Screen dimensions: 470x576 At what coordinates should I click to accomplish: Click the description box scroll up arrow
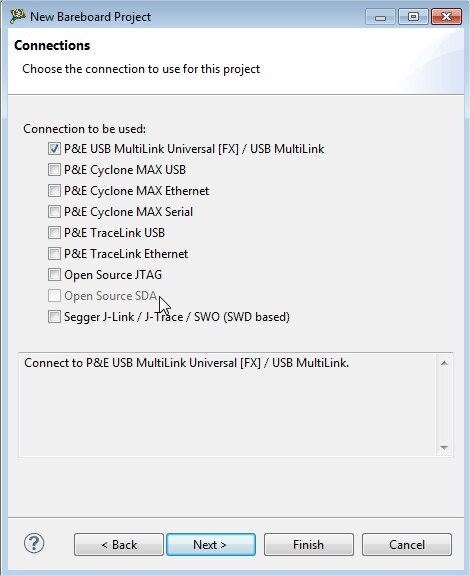pos(444,363)
